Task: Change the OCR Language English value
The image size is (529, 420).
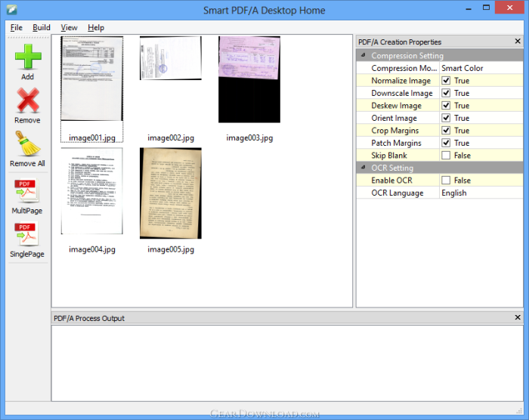Action: click(x=481, y=193)
